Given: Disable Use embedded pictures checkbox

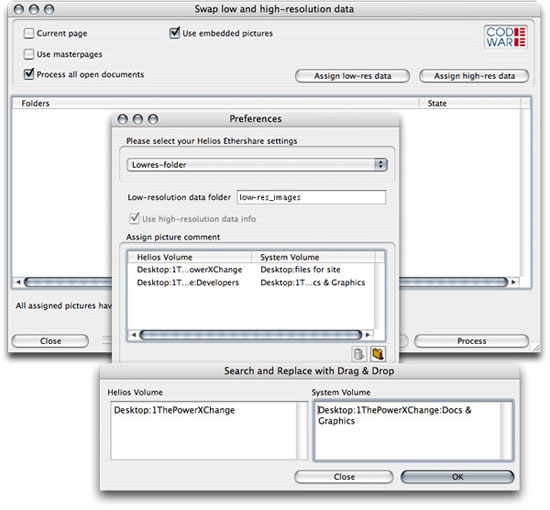Looking at the screenshot, I should 174,33.
